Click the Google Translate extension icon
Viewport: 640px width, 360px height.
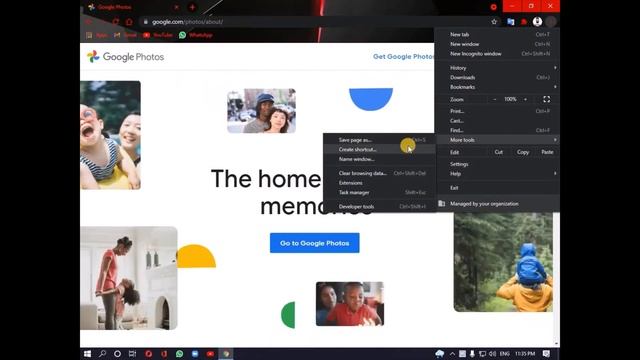[511, 22]
